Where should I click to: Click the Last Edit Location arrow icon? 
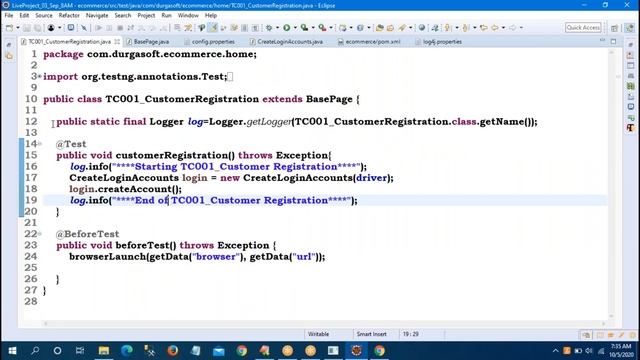coord(484,28)
